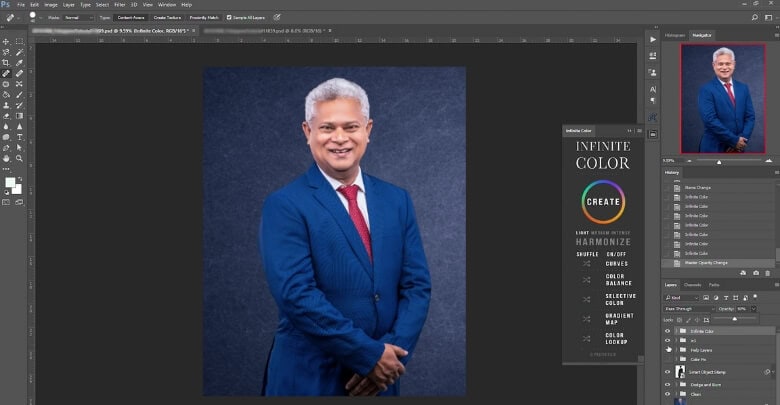Open the Actions panel play icon
780x405 pixels.
pyautogui.click(x=653, y=39)
